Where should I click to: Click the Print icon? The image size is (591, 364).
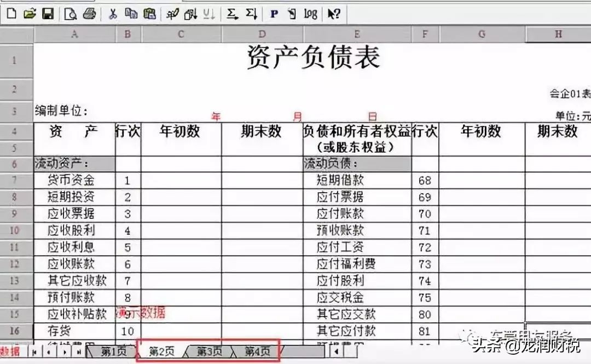click(89, 14)
